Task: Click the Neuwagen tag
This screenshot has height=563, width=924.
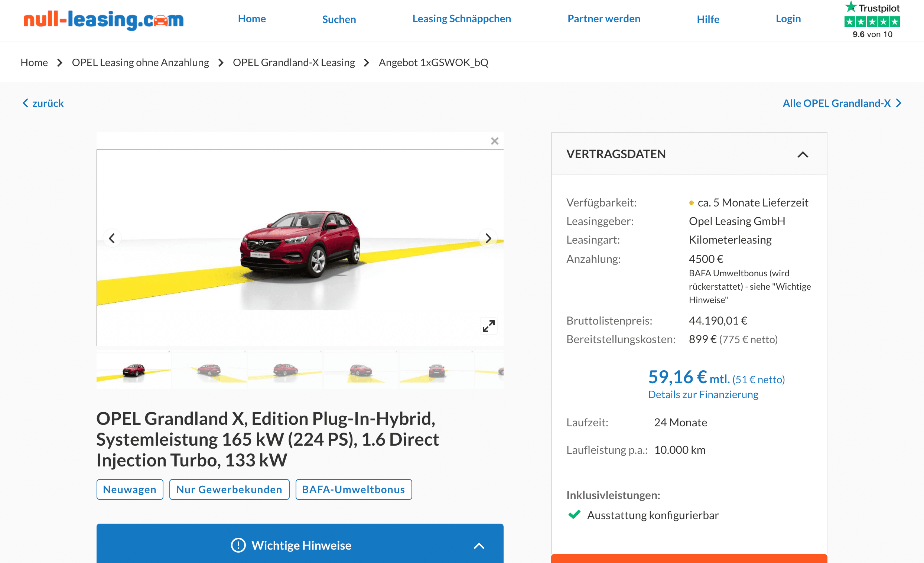Action: coord(130,489)
